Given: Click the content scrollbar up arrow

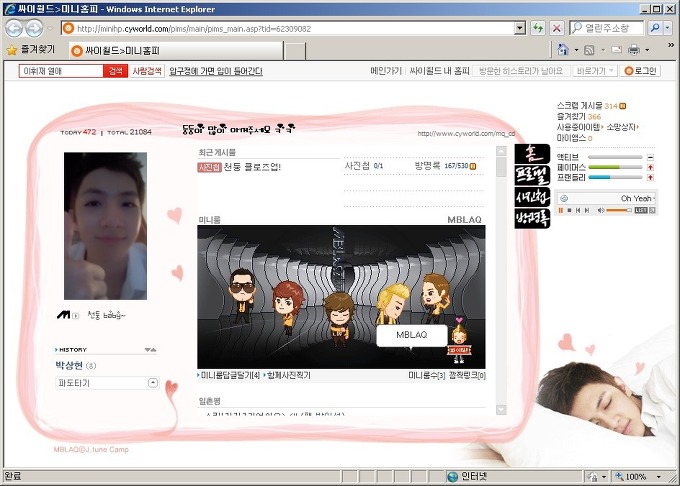Looking at the screenshot, I should [x=501, y=151].
